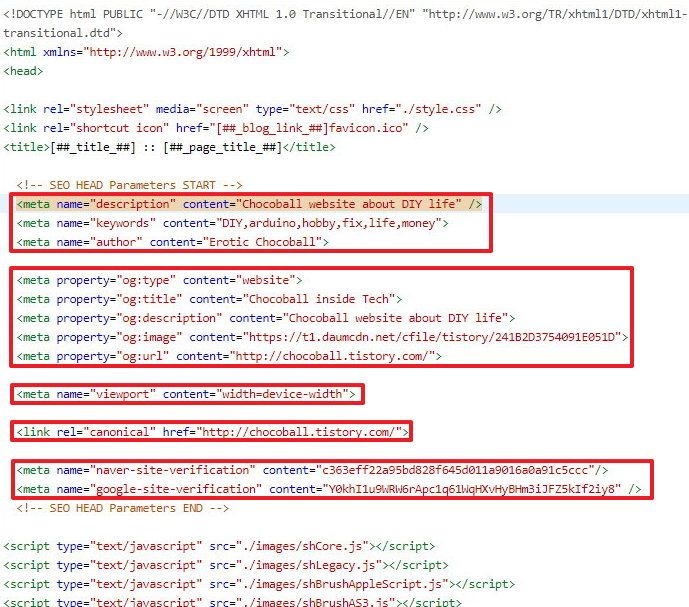Viewport: 689px width, 607px height.
Task: Click the shortcut icon favicon.ico line
Action: tap(216, 128)
